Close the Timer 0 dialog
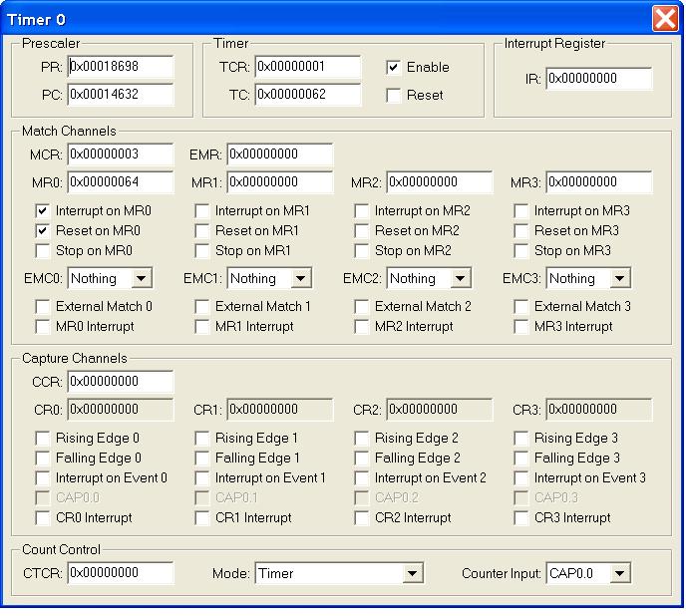Image resolution: width=686 pixels, height=616 pixels. pyautogui.click(x=664, y=19)
